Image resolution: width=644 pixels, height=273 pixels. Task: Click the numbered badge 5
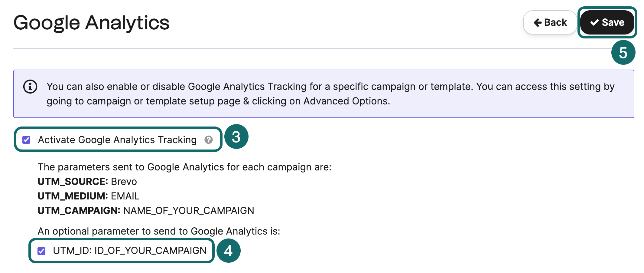click(x=623, y=52)
